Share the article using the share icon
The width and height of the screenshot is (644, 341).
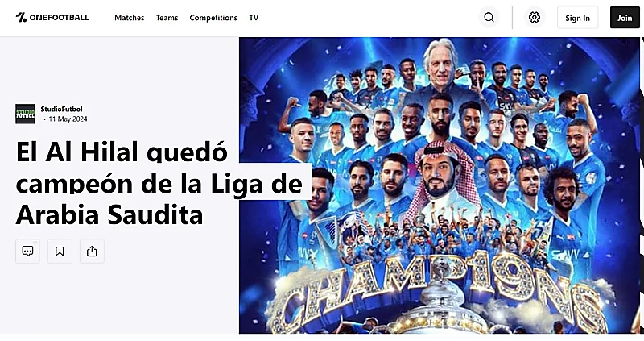point(92,251)
